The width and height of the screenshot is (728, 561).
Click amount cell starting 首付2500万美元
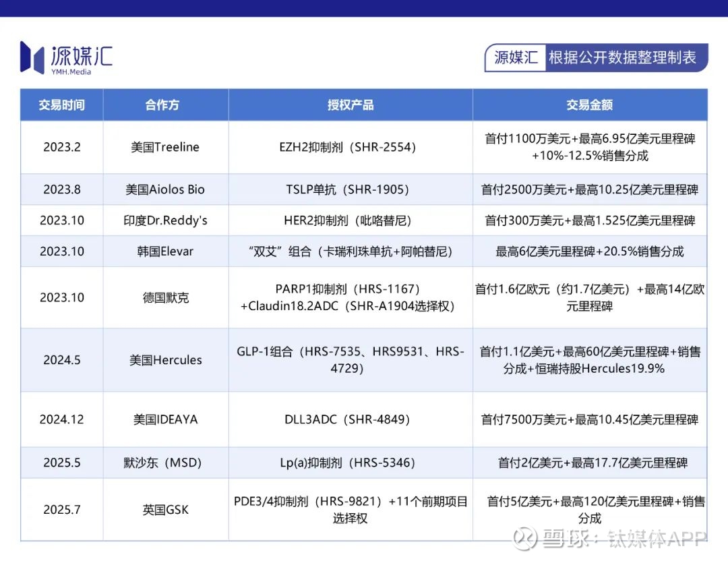[x=590, y=189]
